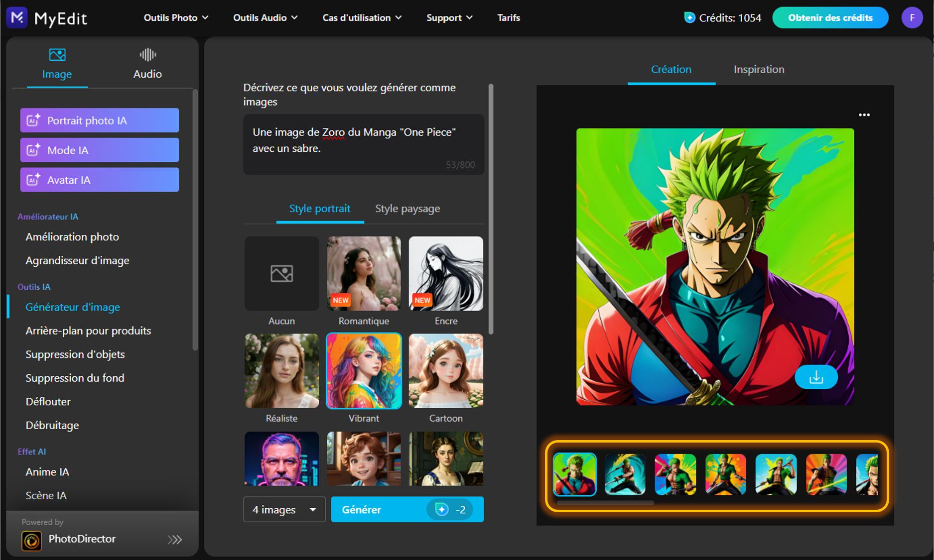Click the download icon on the generated image

(816, 377)
